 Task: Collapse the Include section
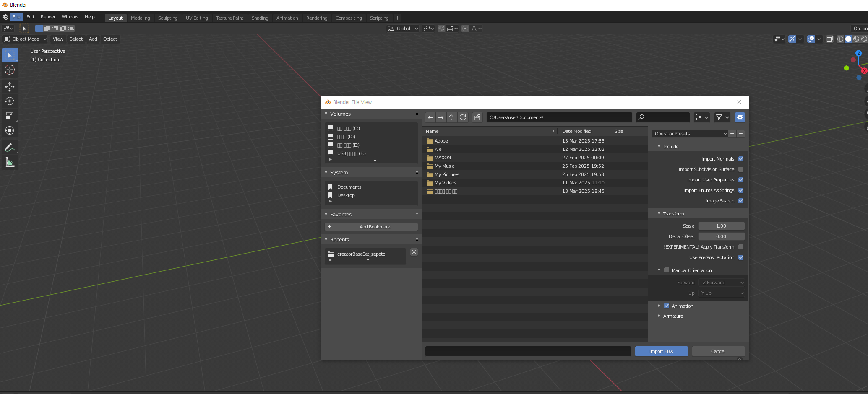[x=659, y=146]
